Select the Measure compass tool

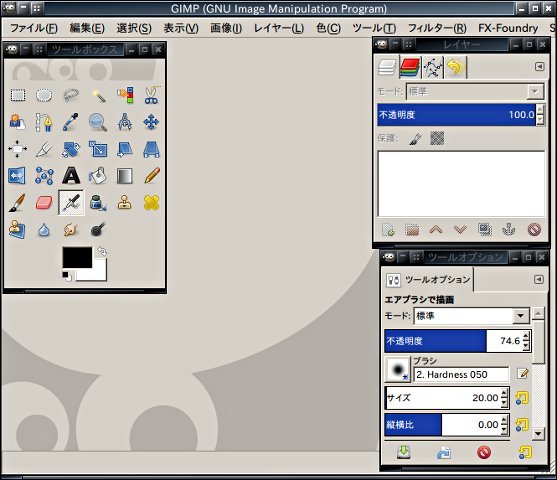coord(125,122)
